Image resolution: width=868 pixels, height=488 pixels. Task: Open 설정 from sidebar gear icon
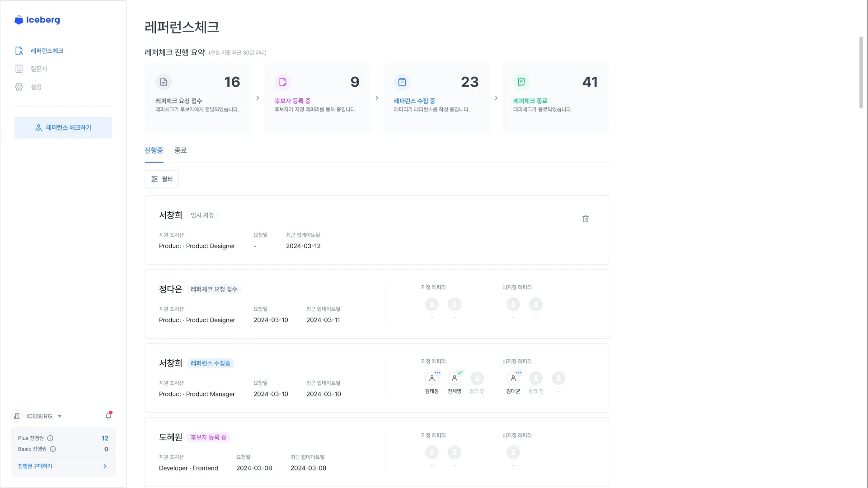[19, 87]
